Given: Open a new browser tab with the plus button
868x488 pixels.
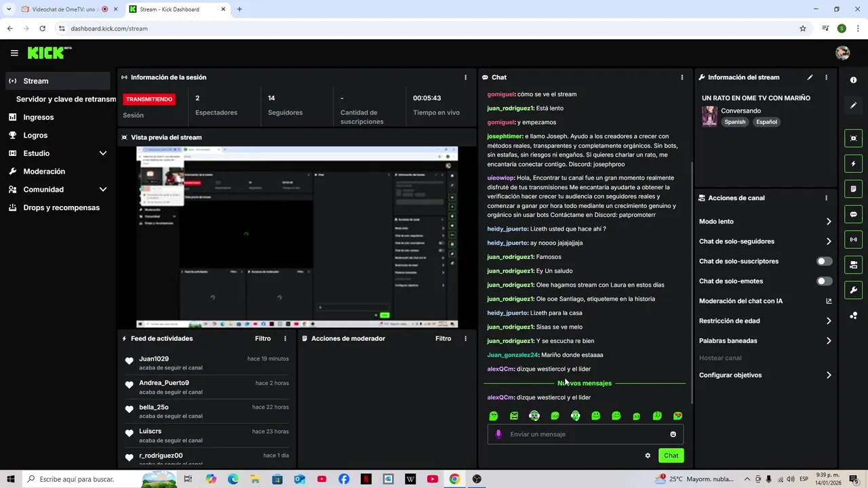Looking at the screenshot, I should point(239,9).
